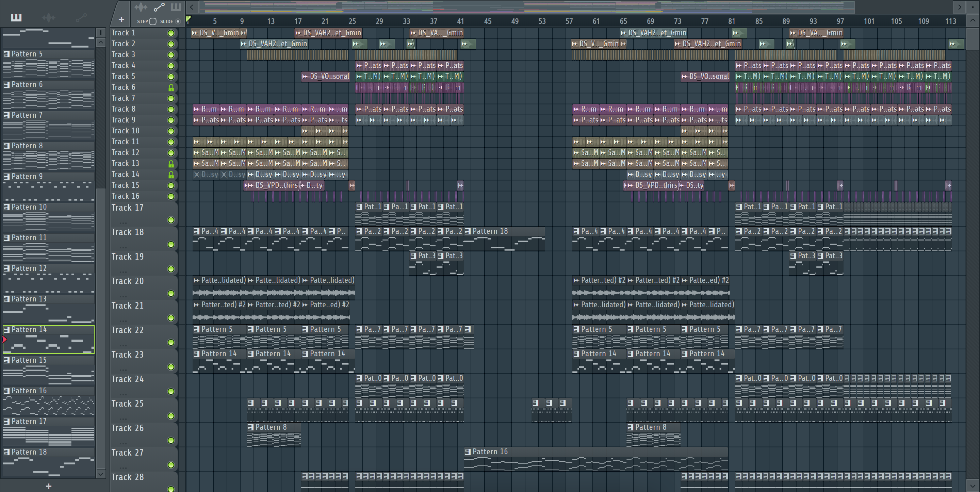Click bar 49 on the timeline ruler
The width and height of the screenshot is (980, 492).
515,21
